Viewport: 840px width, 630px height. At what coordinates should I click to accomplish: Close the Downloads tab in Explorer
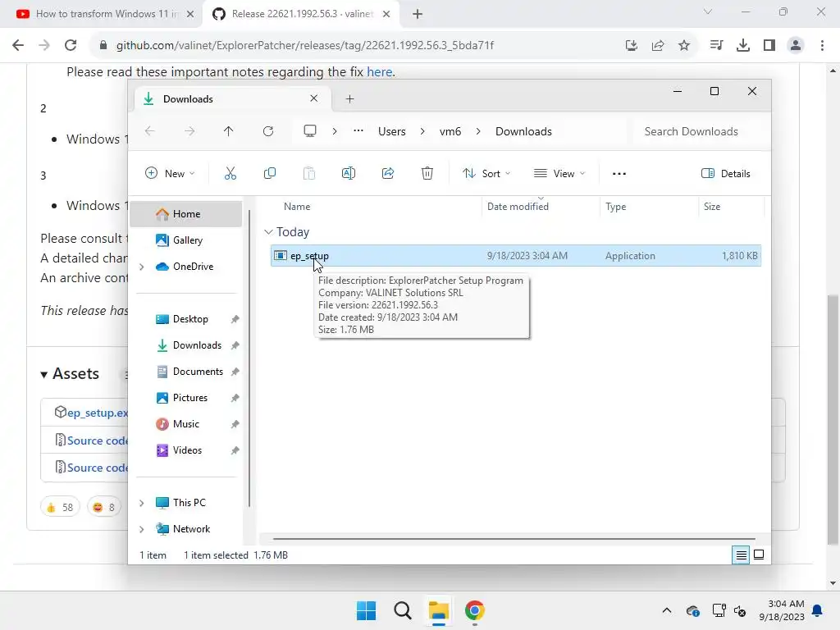(314, 98)
